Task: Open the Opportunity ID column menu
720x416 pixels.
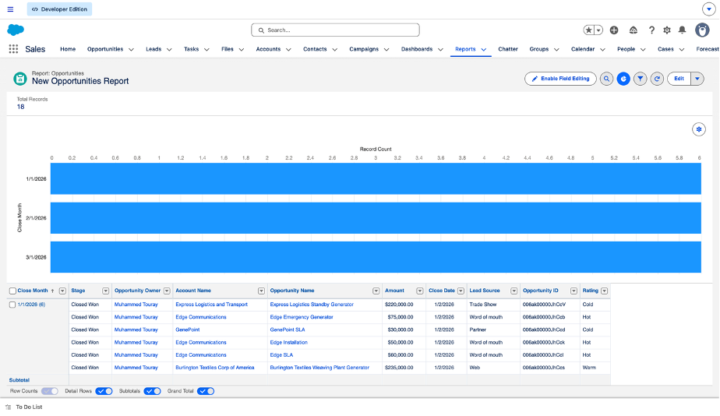Action: click(x=574, y=291)
